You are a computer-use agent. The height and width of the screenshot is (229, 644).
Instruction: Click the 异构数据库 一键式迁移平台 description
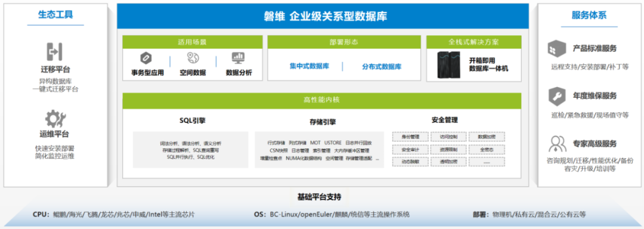(x=55, y=85)
